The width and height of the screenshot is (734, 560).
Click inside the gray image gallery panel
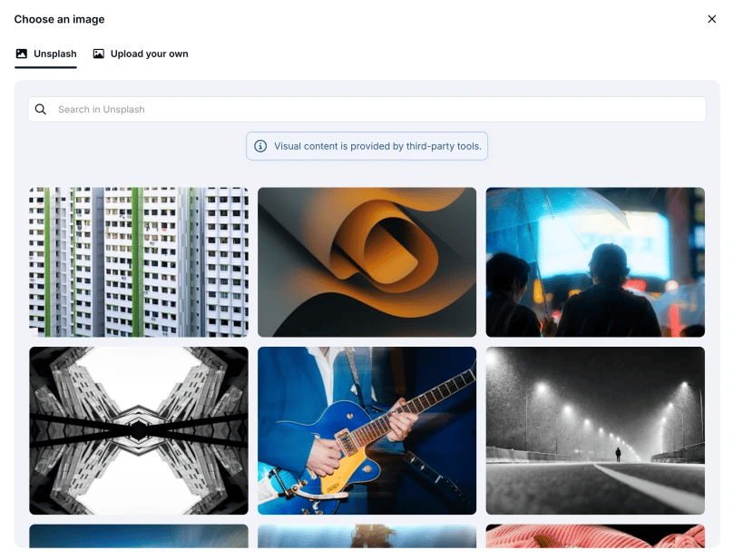(367, 172)
